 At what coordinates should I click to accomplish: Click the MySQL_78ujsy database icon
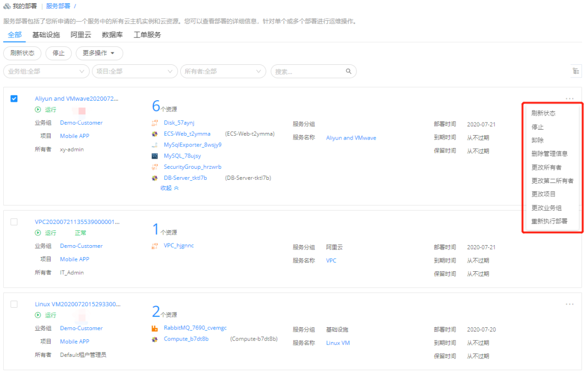[155, 156]
